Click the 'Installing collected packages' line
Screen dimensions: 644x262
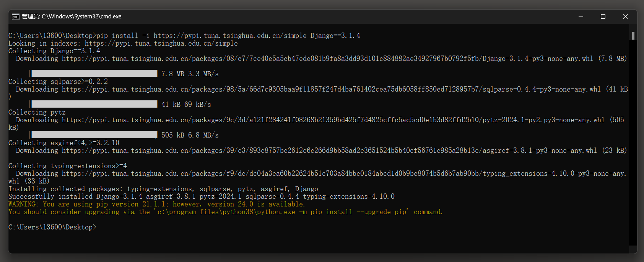coord(163,189)
